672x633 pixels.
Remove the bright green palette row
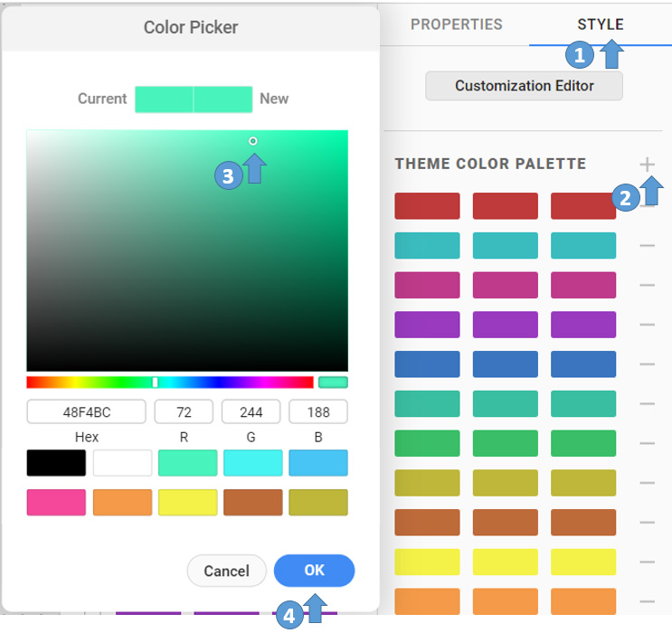pyautogui.click(x=648, y=443)
